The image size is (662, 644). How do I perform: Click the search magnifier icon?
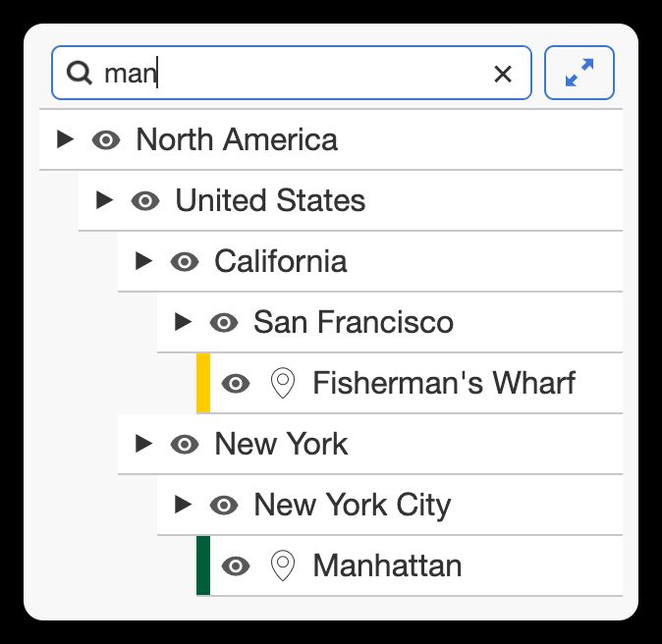click(x=80, y=73)
